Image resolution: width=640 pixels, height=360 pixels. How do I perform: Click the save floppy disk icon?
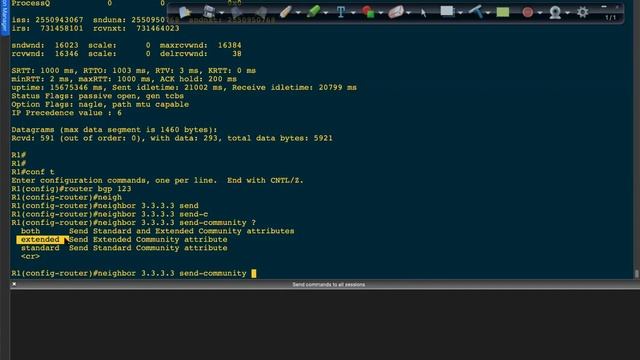click(209, 12)
